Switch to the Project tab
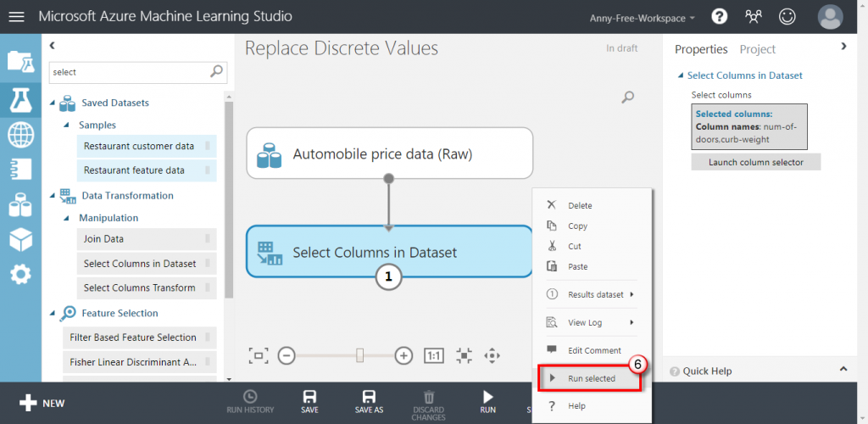The height and width of the screenshot is (424, 868). [x=757, y=49]
